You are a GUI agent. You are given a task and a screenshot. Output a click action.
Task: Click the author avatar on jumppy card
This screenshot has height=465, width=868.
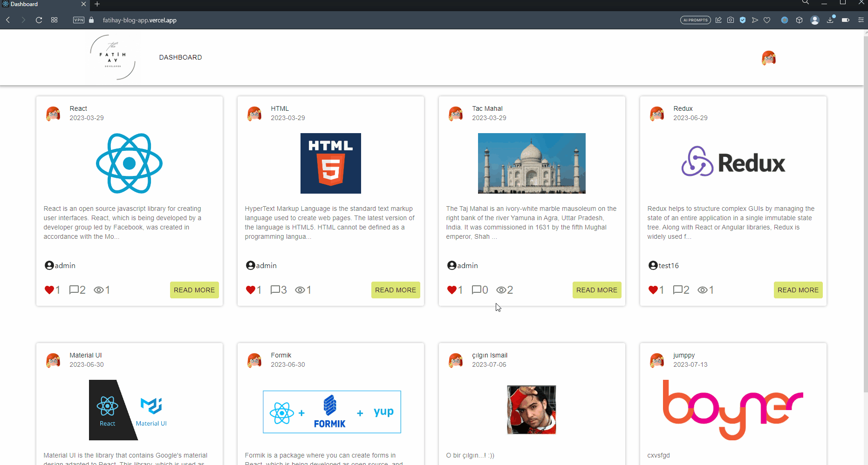coord(657,360)
